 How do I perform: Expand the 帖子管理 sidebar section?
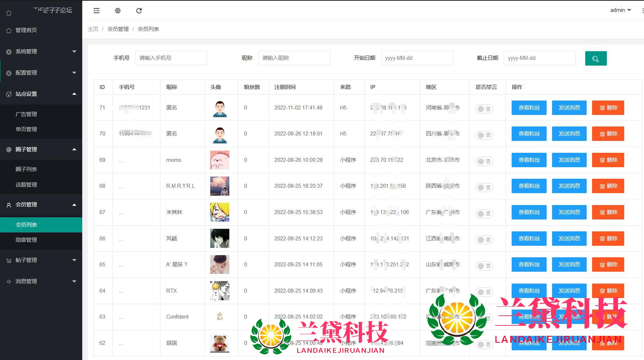coord(41,260)
